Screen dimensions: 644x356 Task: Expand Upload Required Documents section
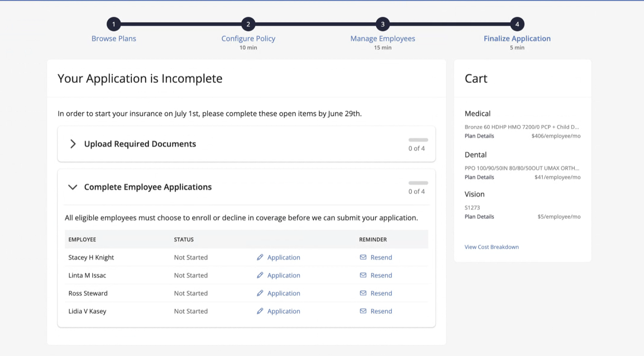[73, 144]
